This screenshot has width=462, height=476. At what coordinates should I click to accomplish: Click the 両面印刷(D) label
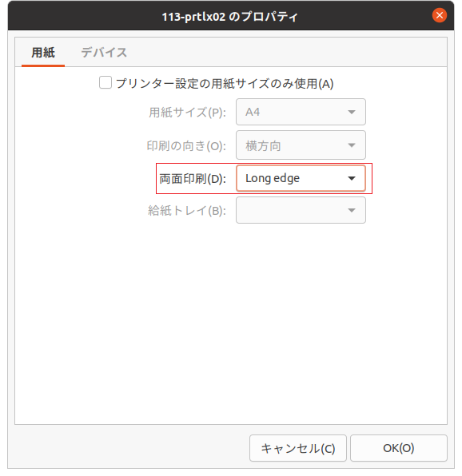(x=193, y=179)
